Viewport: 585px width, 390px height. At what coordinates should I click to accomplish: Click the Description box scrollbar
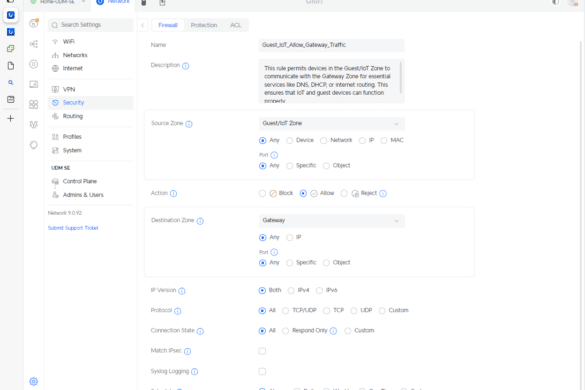[401, 78]
